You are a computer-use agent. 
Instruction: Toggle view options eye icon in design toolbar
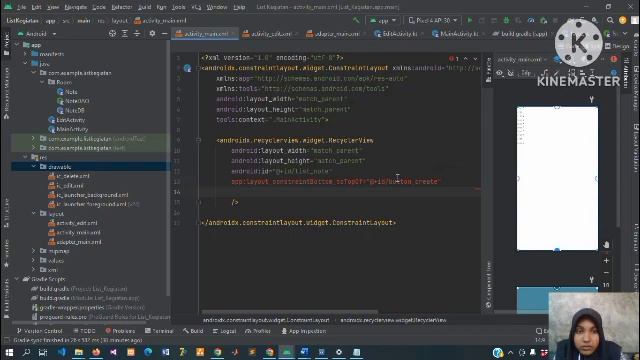(500, 73)
